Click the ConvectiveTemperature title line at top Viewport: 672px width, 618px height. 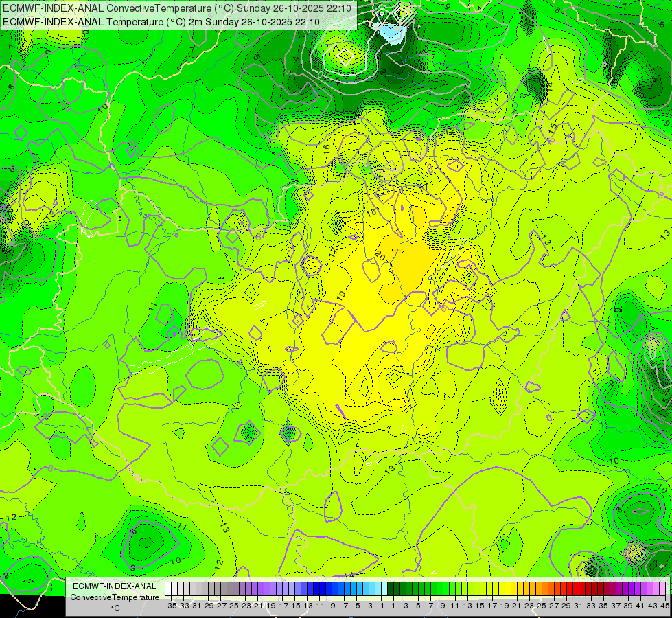coord(177,8)
